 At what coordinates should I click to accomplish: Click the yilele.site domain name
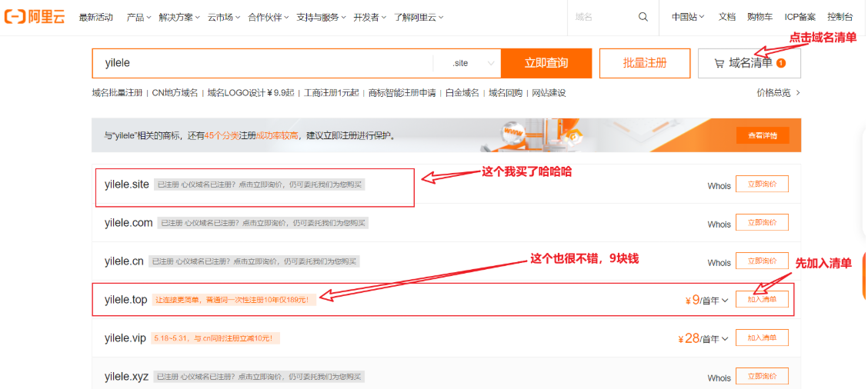pyautogui.click(x=127, y=185)
